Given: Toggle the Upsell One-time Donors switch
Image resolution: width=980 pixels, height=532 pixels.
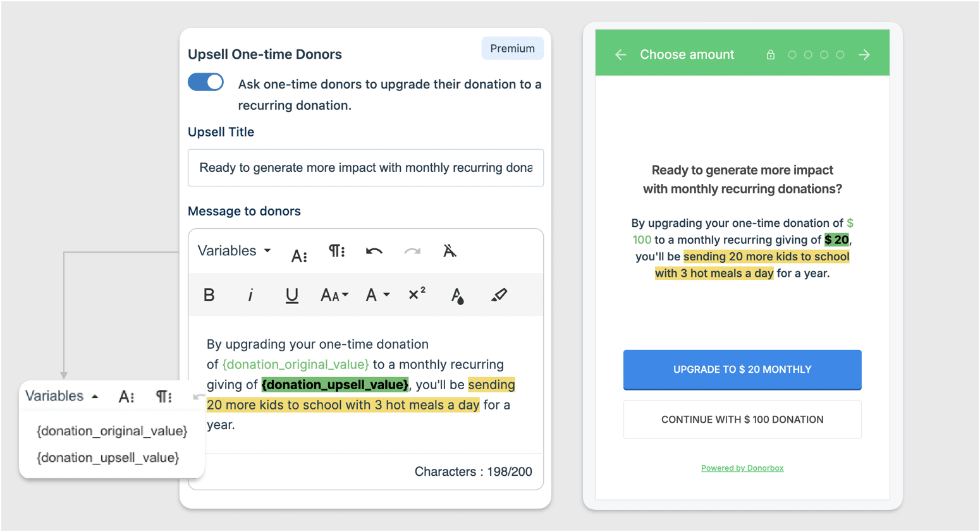Looking at the screenshot, I should click(205, 83).
